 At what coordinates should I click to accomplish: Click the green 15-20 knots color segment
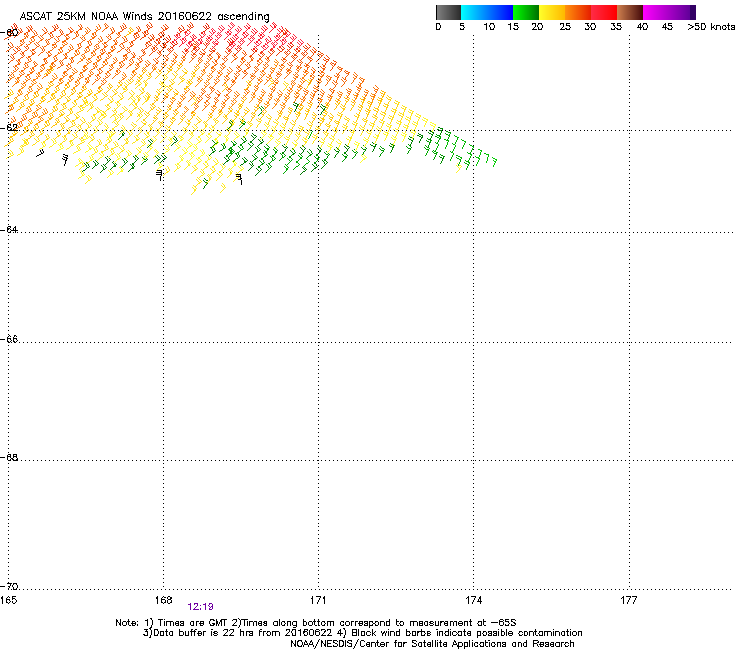coord(526,12)
